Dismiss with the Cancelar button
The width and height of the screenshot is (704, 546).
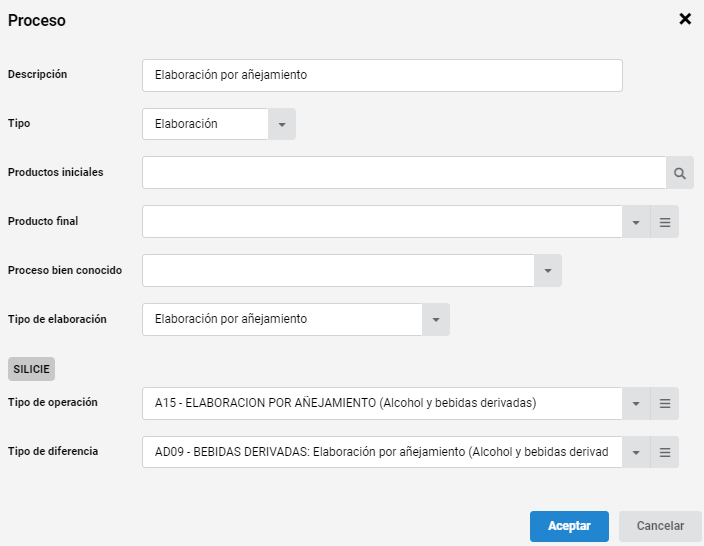(660, 526)
